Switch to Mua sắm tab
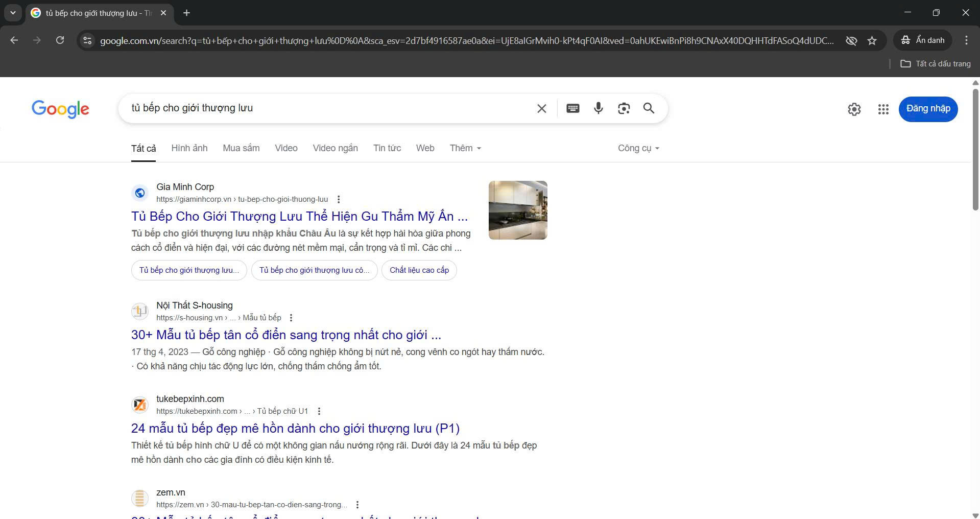Screen dimensions: 980x519 [x=241, y=148]
